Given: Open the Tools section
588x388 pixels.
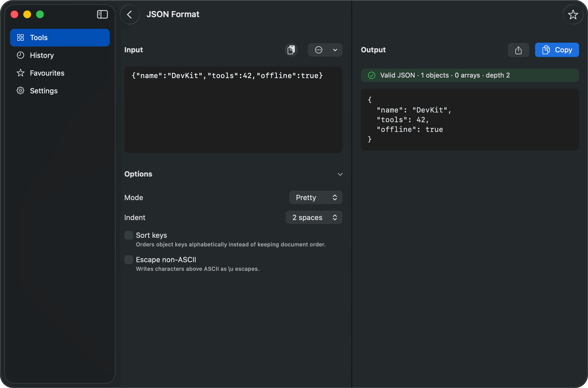Looking at the screenshot, I should [60, 38].
